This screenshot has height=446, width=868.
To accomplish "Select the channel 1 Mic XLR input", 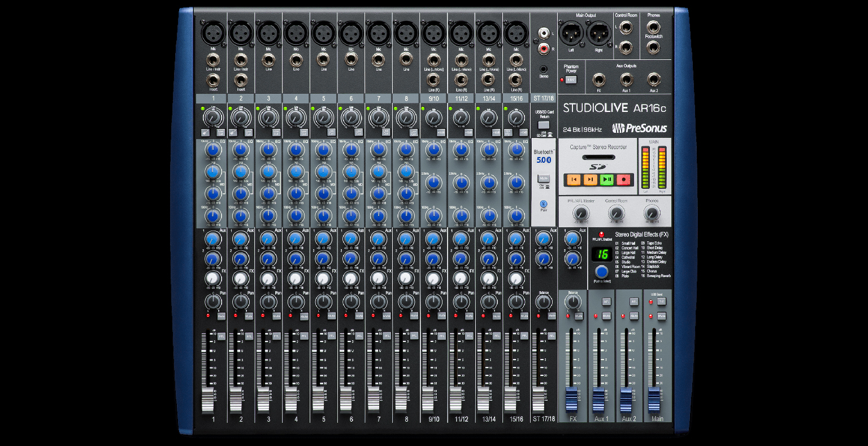I will (213, 33).
